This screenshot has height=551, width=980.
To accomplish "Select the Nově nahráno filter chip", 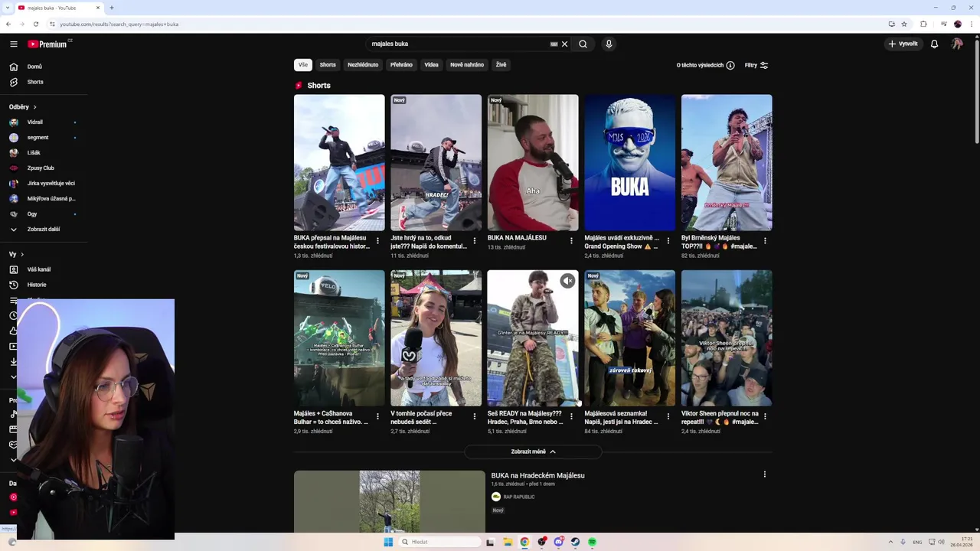I will pos(467,65).
